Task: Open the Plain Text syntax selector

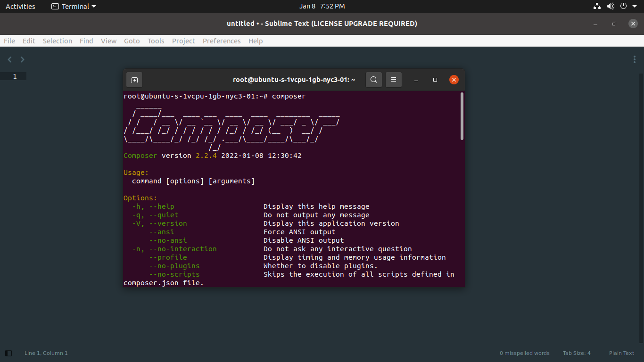Action: tap(621, 353)
